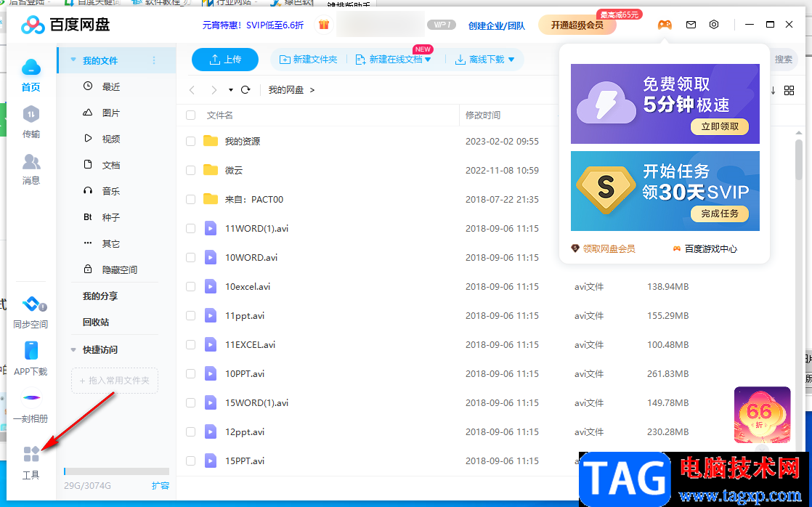The image size is (812, 507).
Task: Click the 10WORD.avi video file icon
Action: pos(210,257)
